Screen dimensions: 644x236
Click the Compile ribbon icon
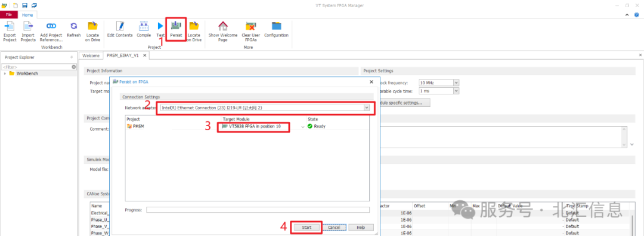click(144, 30)
